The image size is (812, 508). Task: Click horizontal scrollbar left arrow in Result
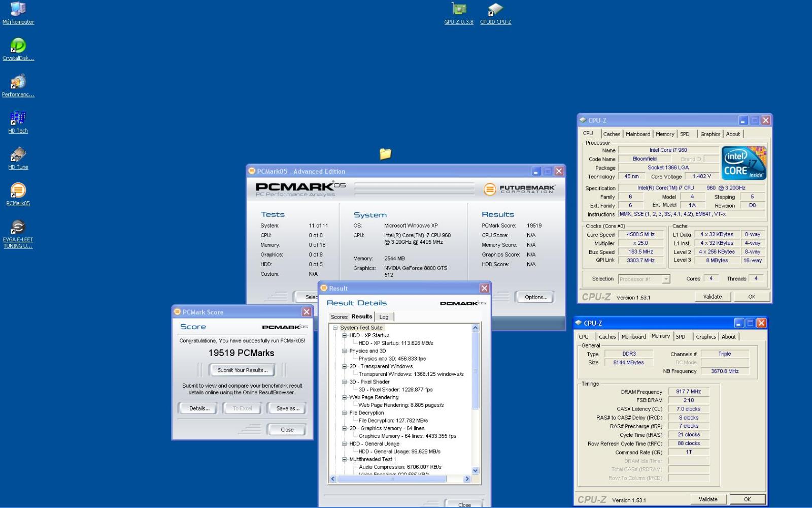pos(333,479)
